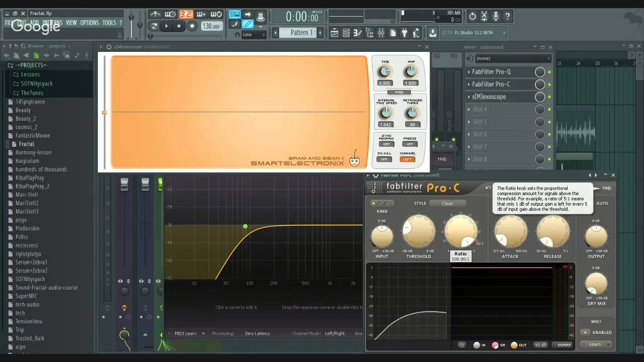Open the plugin picker plug icon
The image size is (644, 362).
point(404,34)
